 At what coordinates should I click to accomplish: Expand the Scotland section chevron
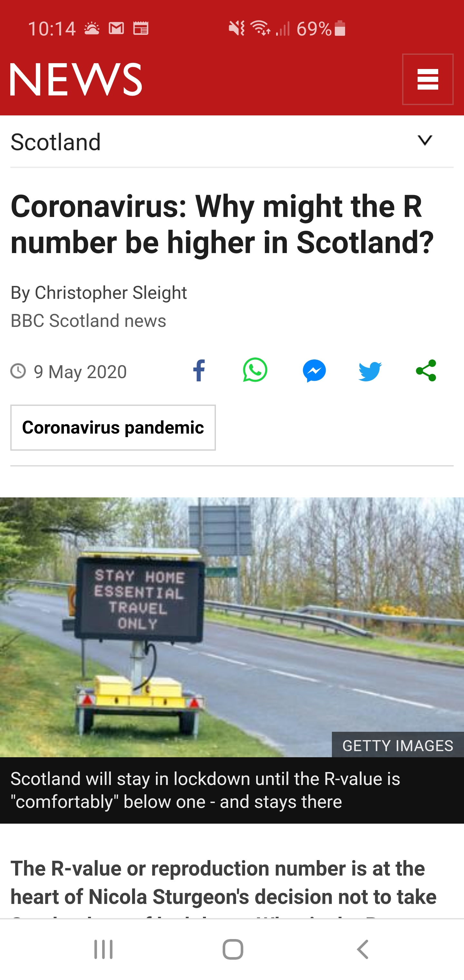[x=425, y=140]
